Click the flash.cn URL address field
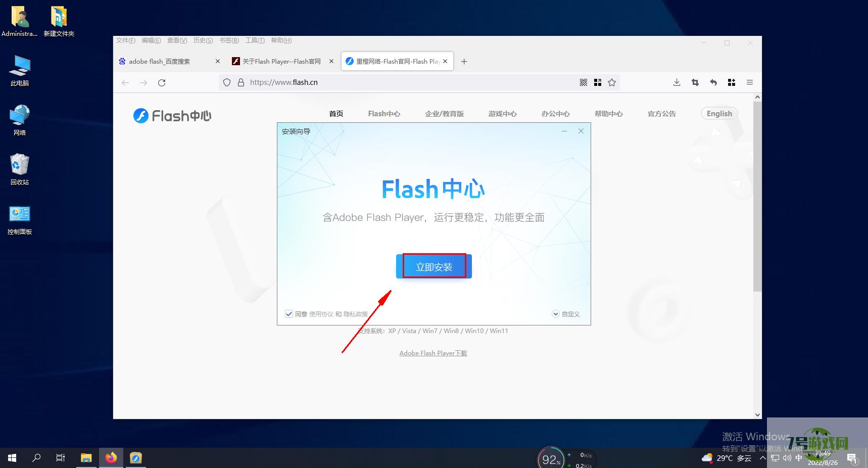The width and height of the screenshot is (868, 468). click(404, 82)
